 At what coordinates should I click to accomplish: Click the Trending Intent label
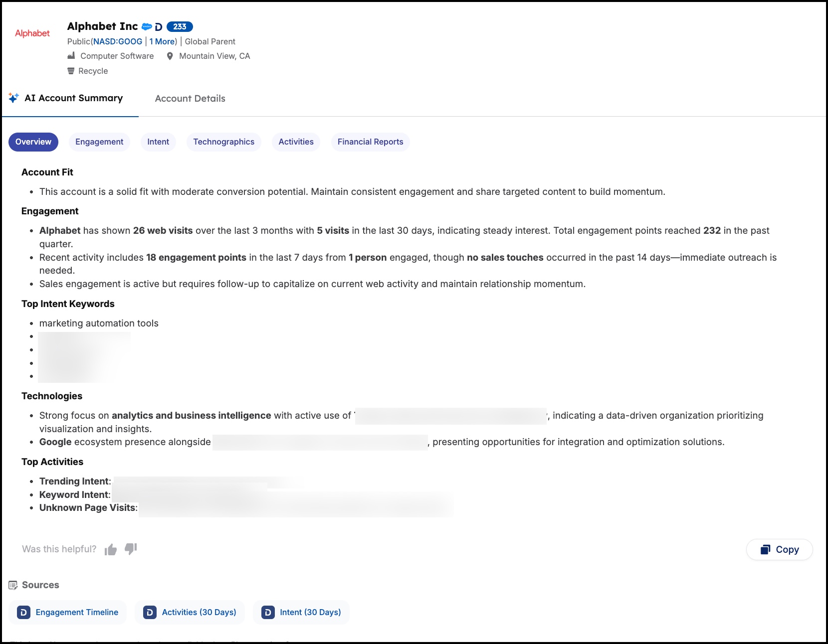[75, 482]
